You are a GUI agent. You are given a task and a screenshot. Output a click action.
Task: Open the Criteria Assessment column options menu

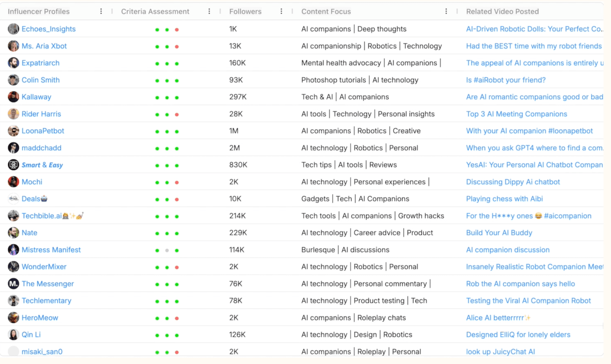click(210, 11)
